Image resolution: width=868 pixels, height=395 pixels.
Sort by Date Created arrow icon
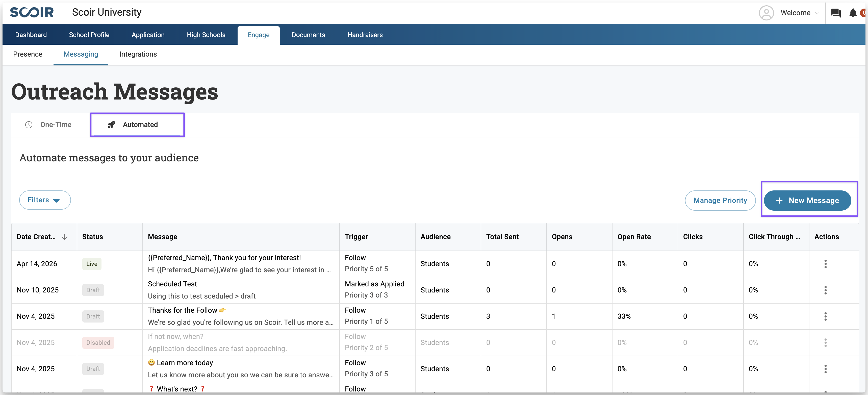coord(65,237)
